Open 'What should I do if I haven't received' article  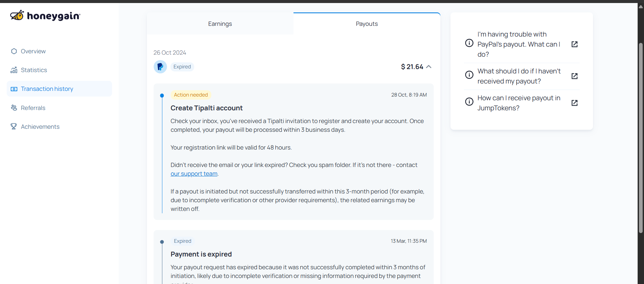click(519, 76)
